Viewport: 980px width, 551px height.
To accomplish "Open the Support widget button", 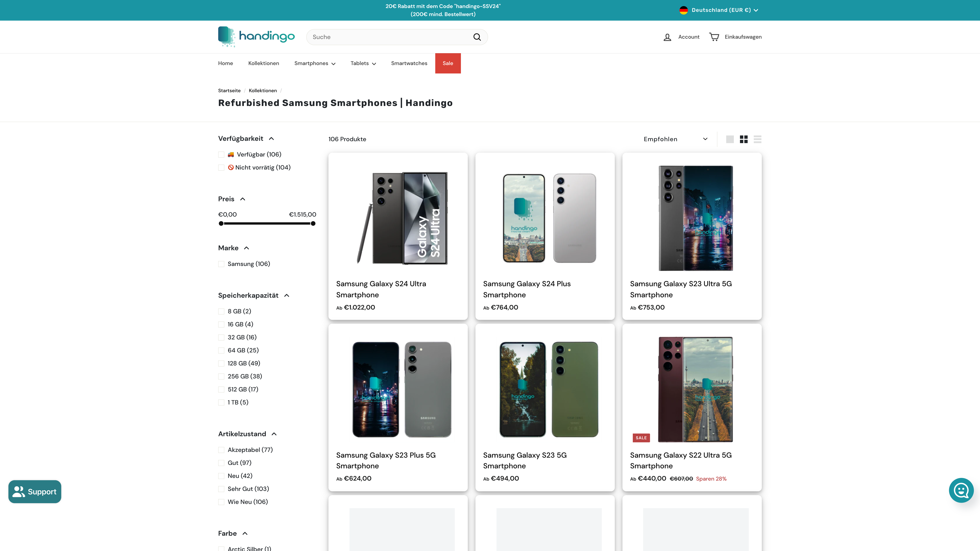I will (x=35, y=491).
